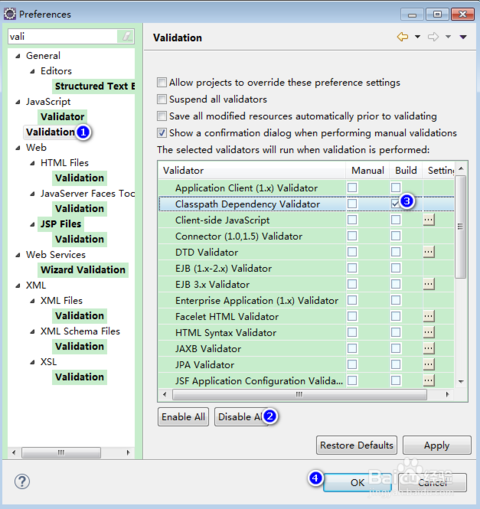480x509 pixels.
Task: Click the Build column header
Action: tap(406, 170)
